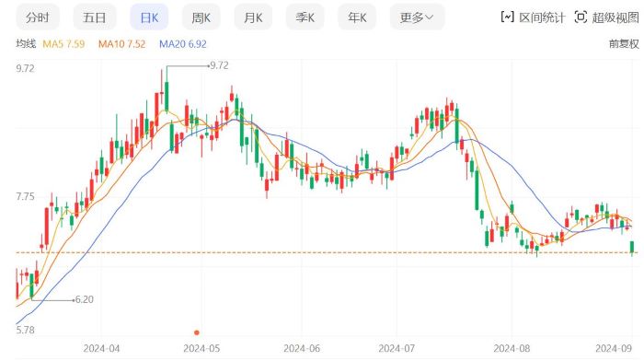Click the 区间统计 range statistics icon

click(507, 17)
